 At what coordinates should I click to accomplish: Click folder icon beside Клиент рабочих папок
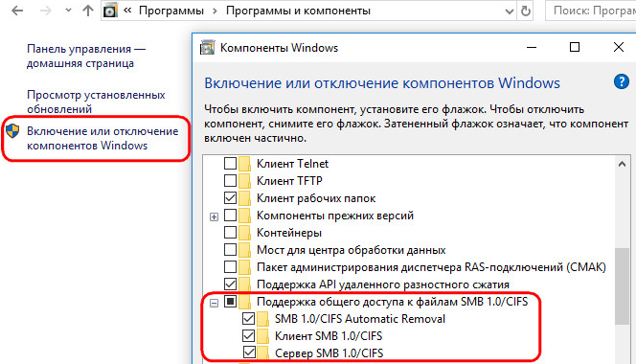coord(244,198)
